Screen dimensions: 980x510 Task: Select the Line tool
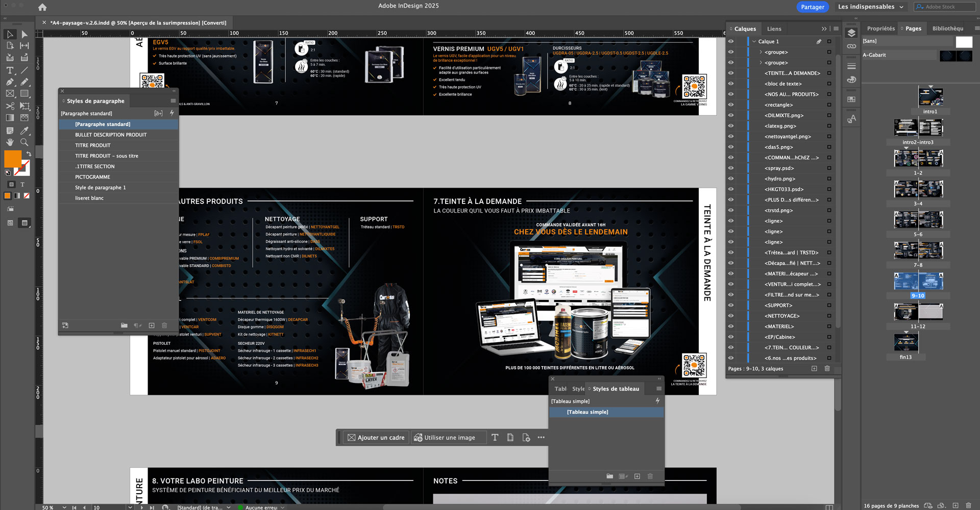(24, 70)
